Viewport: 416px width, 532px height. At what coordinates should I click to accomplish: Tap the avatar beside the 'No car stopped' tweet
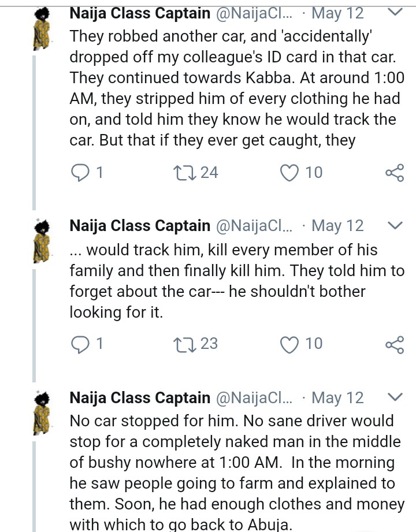click(x=41, y=411)
